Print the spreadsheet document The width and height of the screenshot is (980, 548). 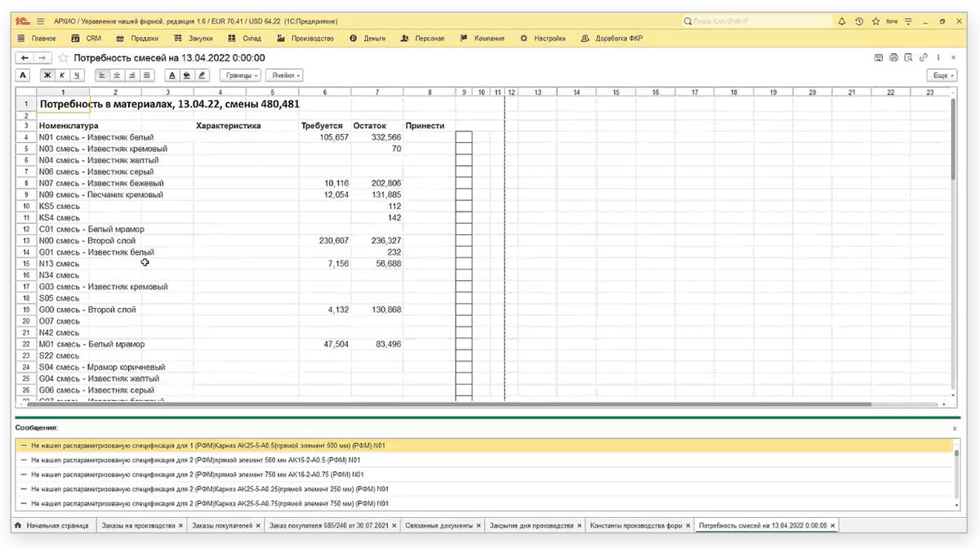893,58
